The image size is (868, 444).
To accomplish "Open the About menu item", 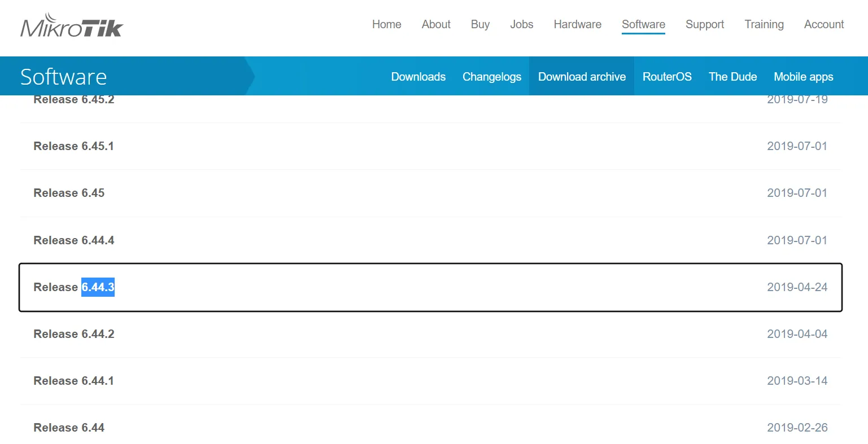I will (x=436, y=24).
